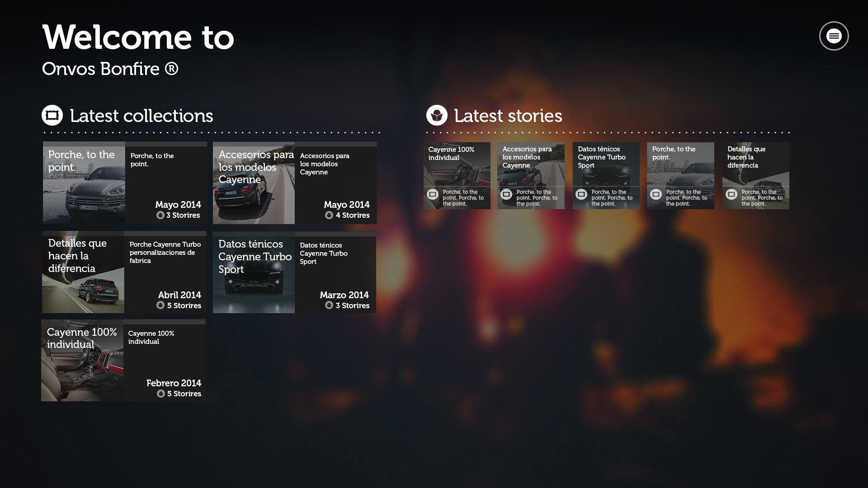Click collection icon on 'Cayenne 100% individual' story
Image resolution: width=868 pixels, height=488 pixels.
[x=433, y=194]
